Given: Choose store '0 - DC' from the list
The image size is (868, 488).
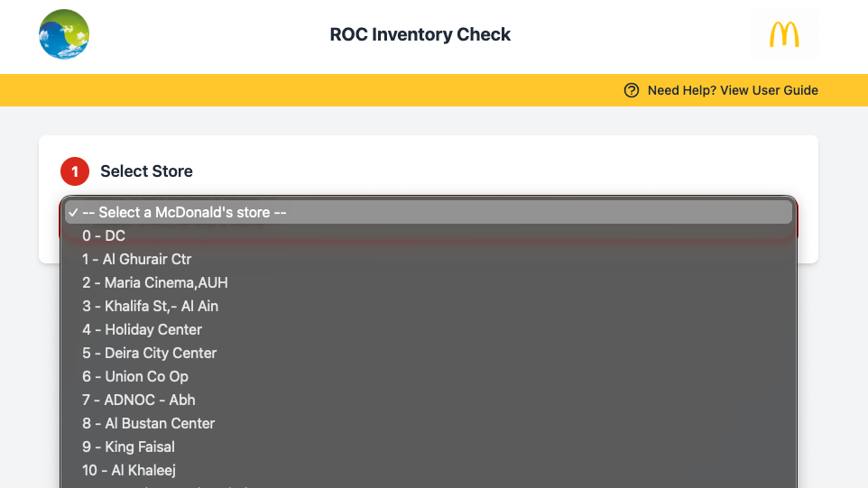Looking at the screenshot, I should (x=429, y=235).
